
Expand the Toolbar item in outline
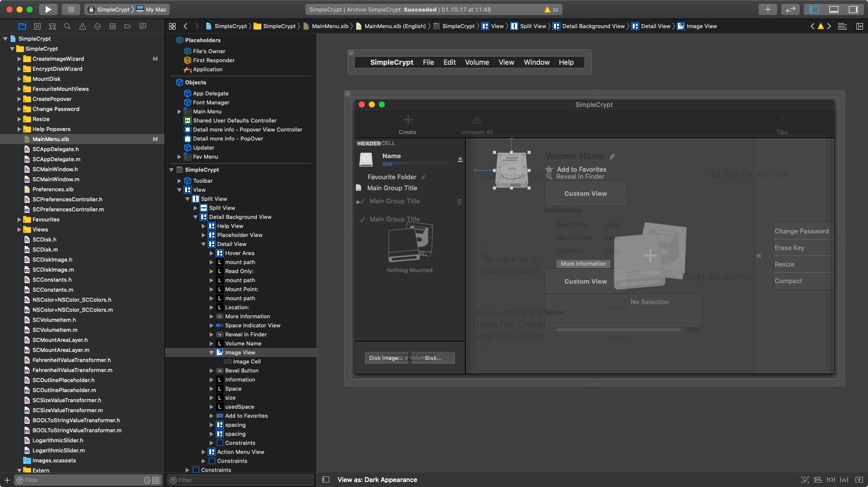179,181
